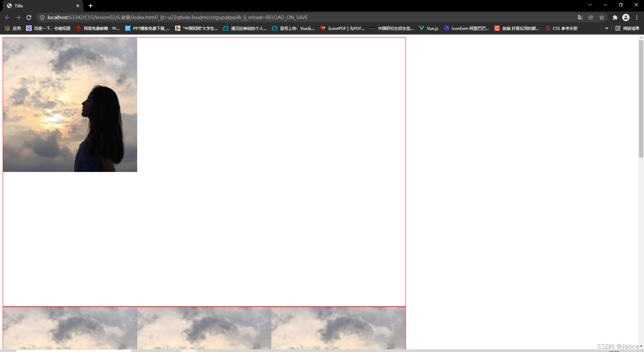Open the 遇见狂神说的个人 bookmark
Image resolution: width=644 pixels, height=352 pixels.
[x=245, y=28]
